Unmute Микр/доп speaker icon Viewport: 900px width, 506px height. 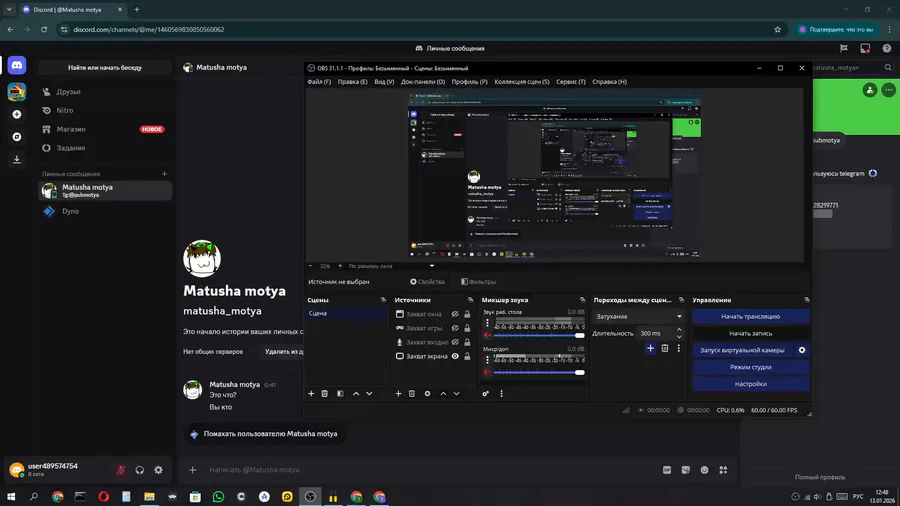[x=487, y=372]
